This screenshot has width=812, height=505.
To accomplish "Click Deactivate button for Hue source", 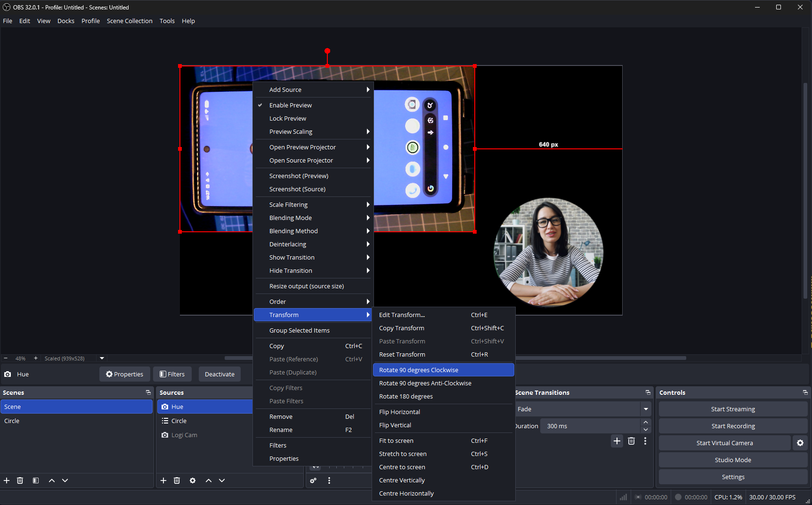I will [219, 374].
